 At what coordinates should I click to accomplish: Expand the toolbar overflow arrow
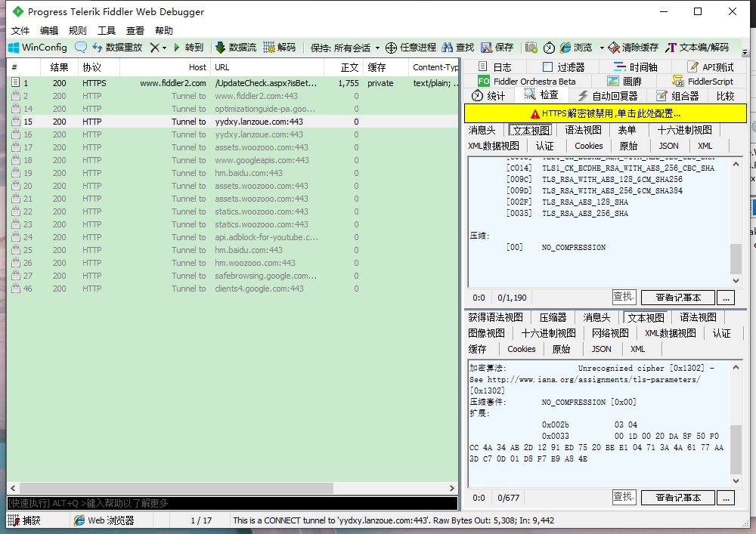tap(745, 52)
